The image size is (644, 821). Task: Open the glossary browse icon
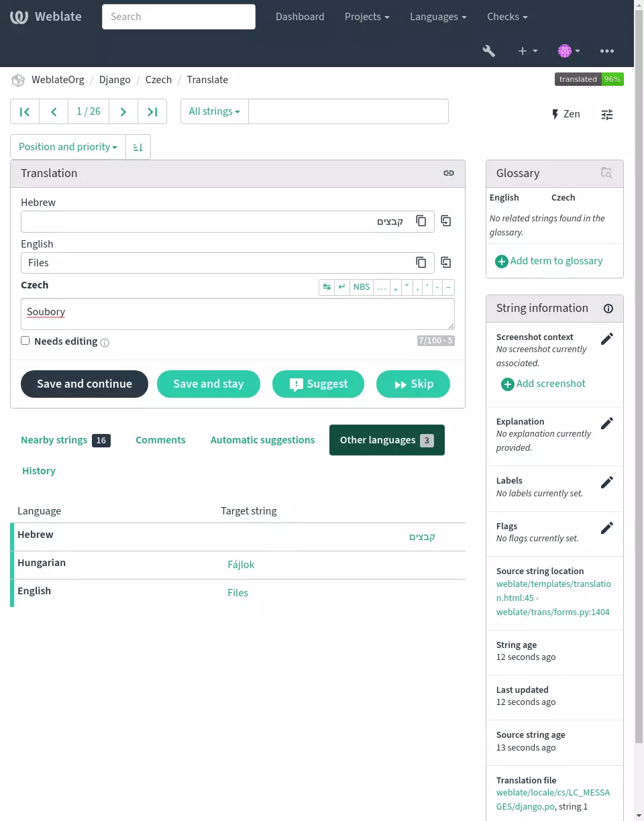click(606, 173)
